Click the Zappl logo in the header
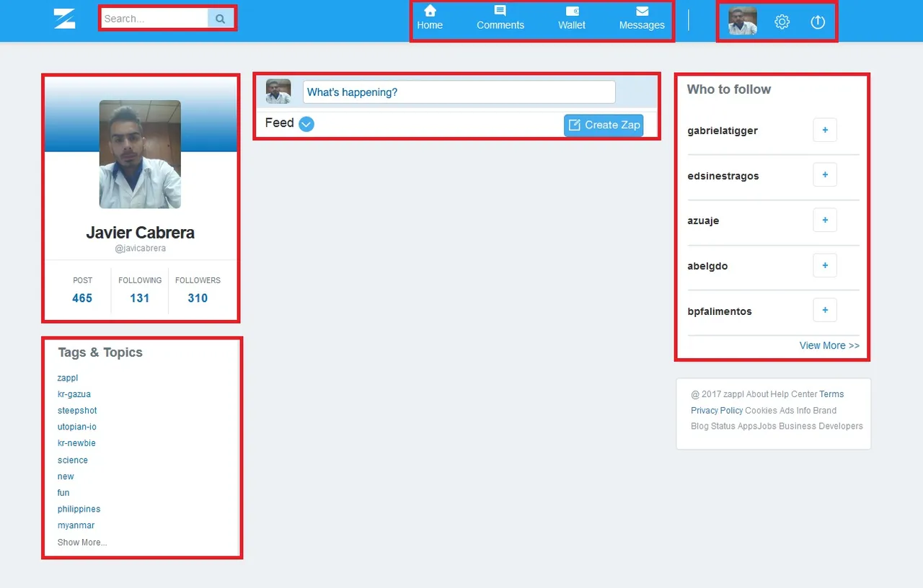Viewport: 923px width, 588px height. tap(64, 19)
